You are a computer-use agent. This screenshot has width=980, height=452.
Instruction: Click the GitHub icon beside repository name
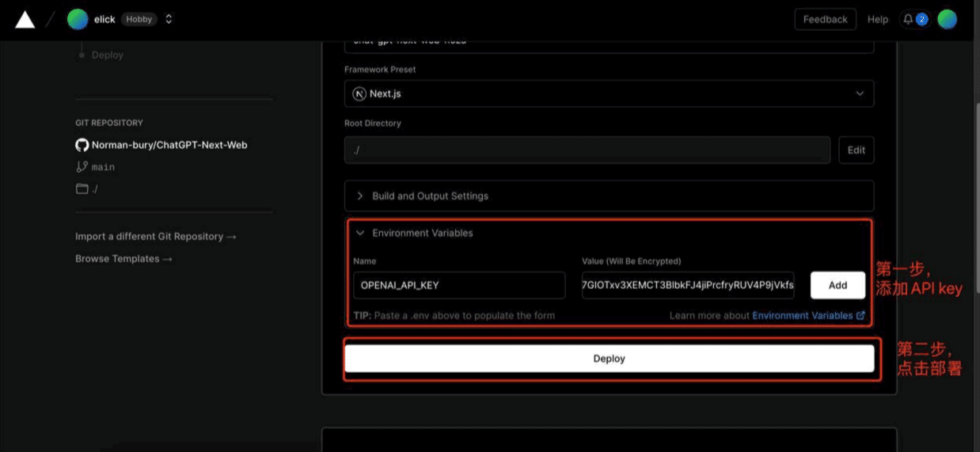[82, 145]
